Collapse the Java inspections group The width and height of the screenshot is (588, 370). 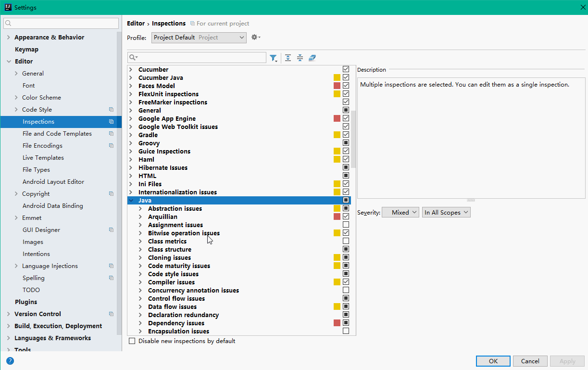(x=131, y=200)
